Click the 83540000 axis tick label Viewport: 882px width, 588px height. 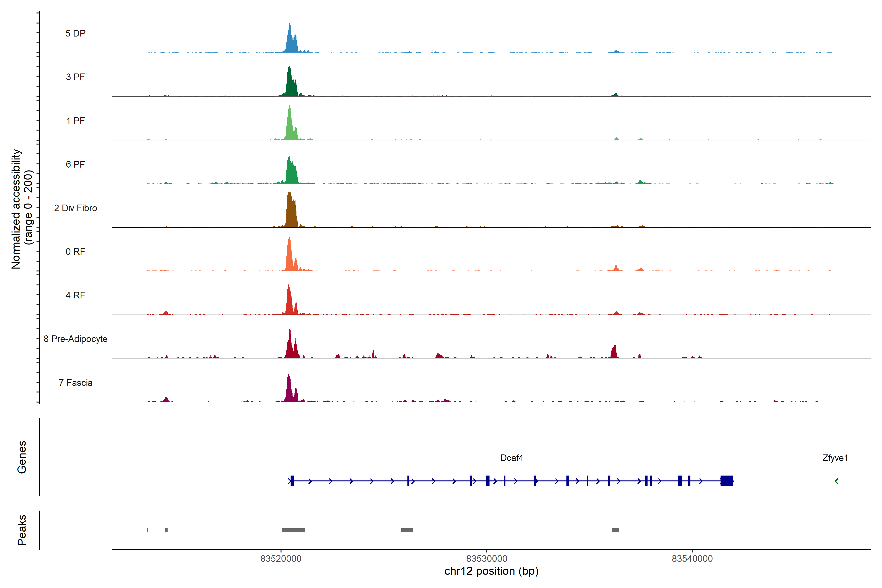692,559
